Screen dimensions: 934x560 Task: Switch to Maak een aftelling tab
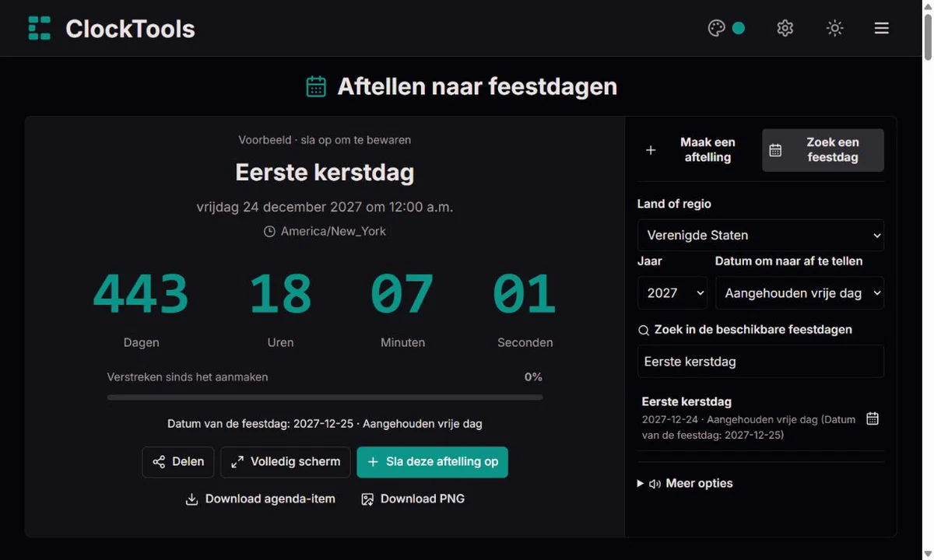coord(697,150)
